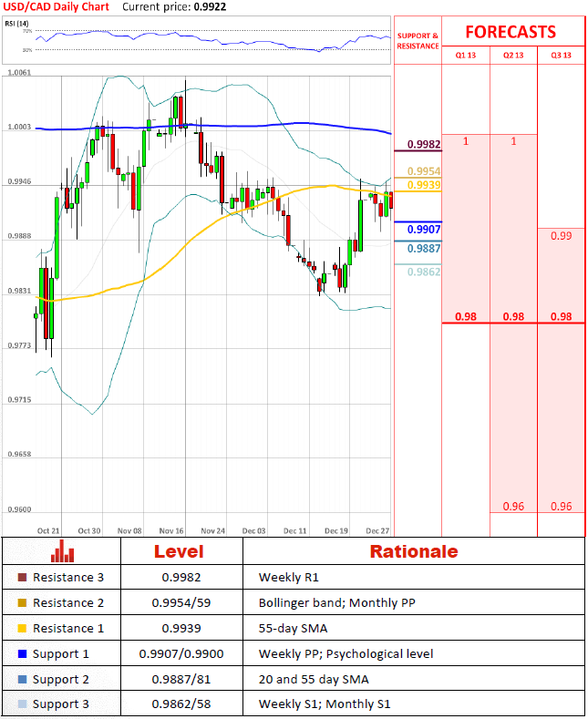The height and width of the screenshot is (719, 588).
Task: Click the 'FORECASTS' heading
Action: 511,32
